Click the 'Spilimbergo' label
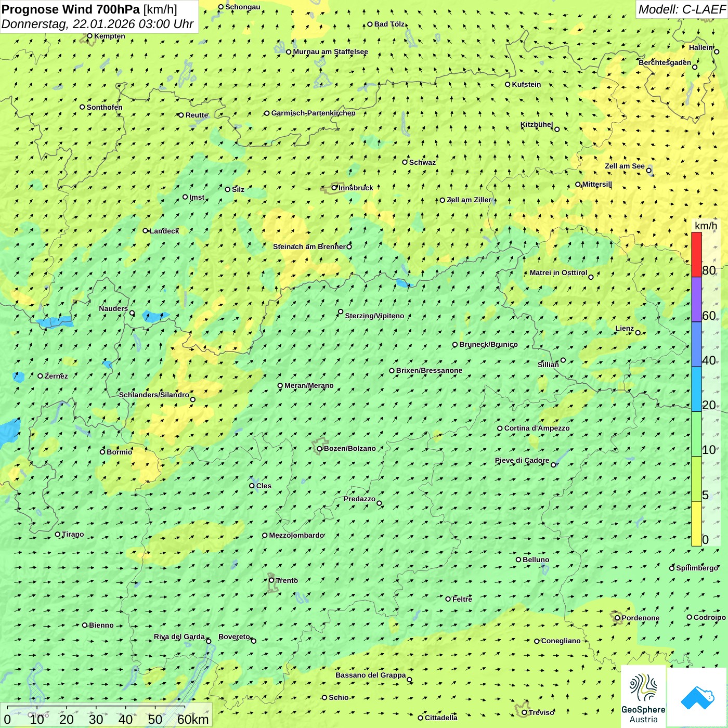Viewport: 728px width, 728px height. tap(697, 568)
